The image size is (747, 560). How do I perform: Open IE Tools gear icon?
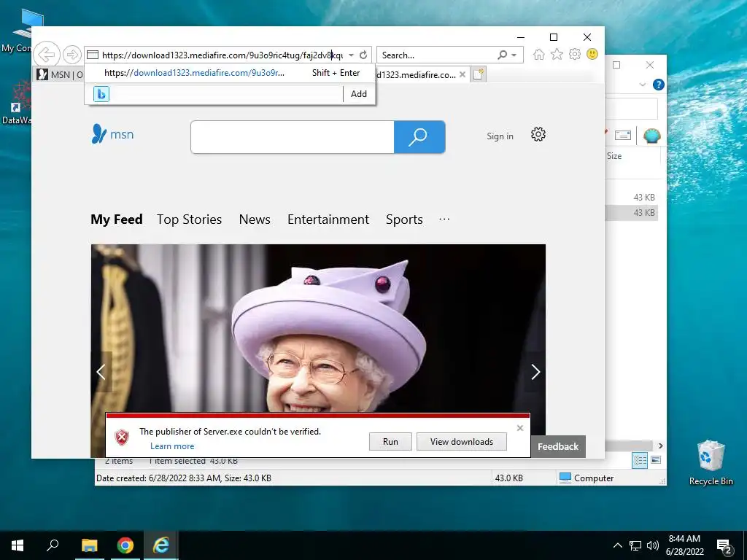pyautogui.click(x=575, y=54)
